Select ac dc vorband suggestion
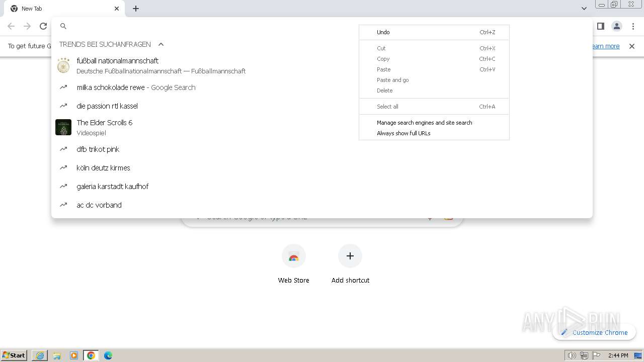Viewport: 644px width, 362px height. (x=322, y=205)
